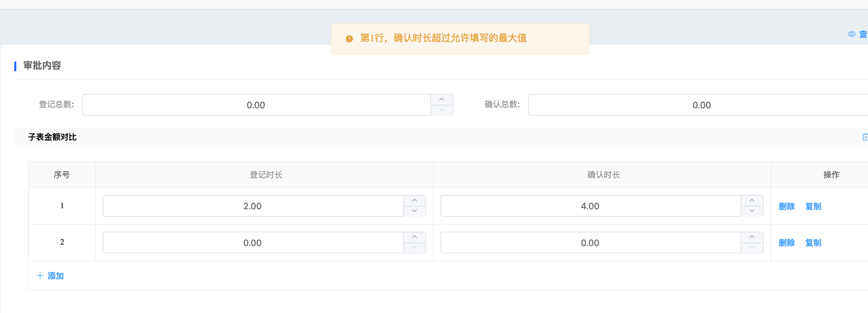Click the trash icon in 子表金额对比 header
The height and width of the screenshot is (313, 868).
865,137
